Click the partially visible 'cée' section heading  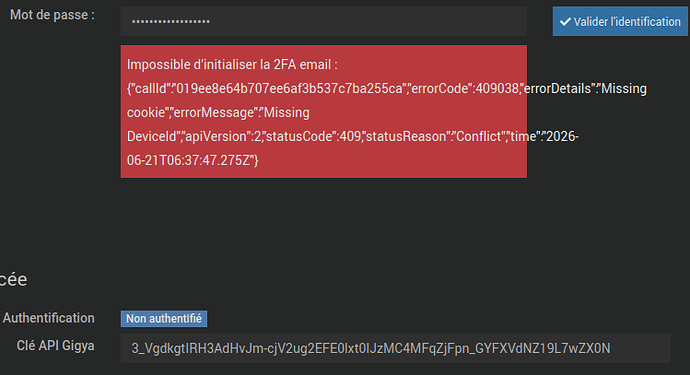(13, 280)
